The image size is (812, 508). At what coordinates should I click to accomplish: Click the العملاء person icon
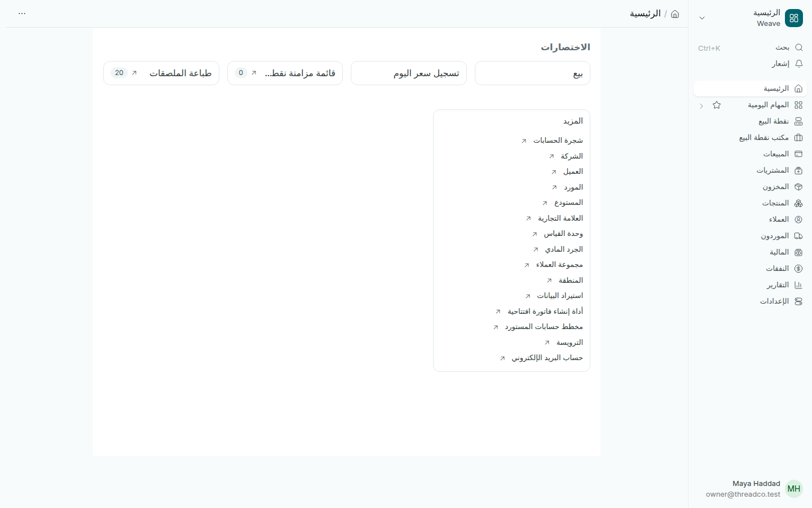tap(798, 220)
